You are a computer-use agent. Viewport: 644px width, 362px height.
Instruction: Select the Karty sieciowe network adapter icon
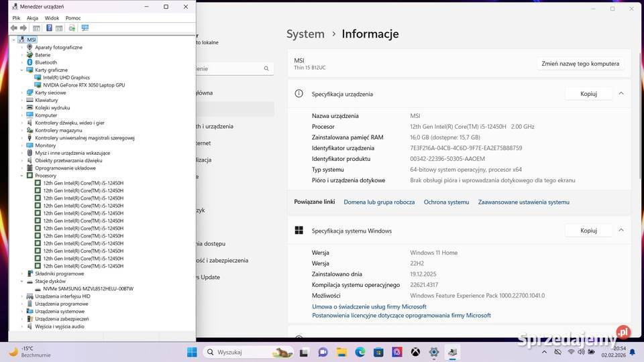30,93
